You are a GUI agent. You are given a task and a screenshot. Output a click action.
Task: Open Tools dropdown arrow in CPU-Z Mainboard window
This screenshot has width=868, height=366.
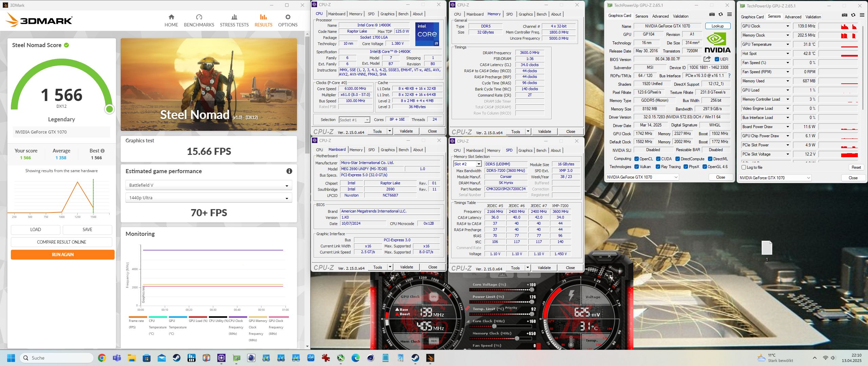coord(390,267)
